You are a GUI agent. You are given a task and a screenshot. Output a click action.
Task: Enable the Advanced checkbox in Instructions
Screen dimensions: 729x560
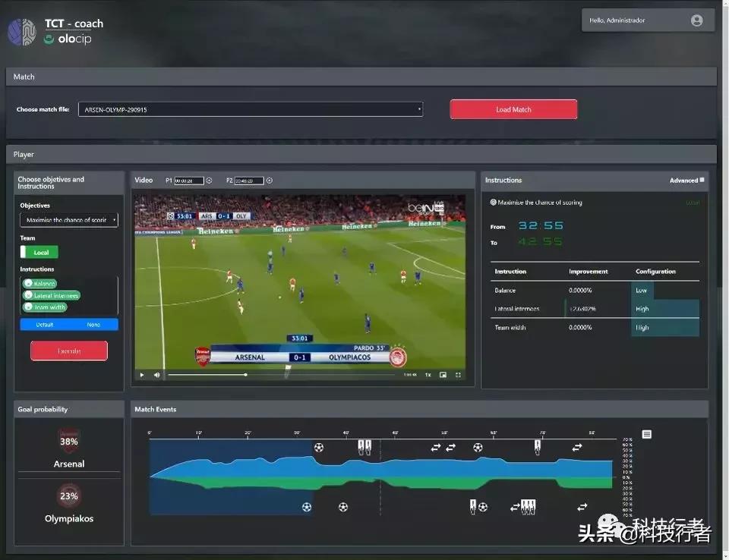(x=702, y=180)
